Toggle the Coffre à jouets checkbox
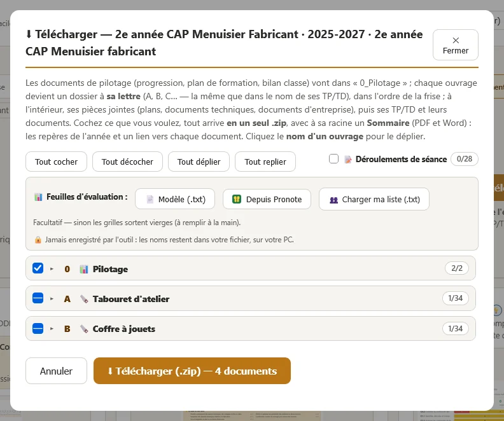 pos(38,329)
